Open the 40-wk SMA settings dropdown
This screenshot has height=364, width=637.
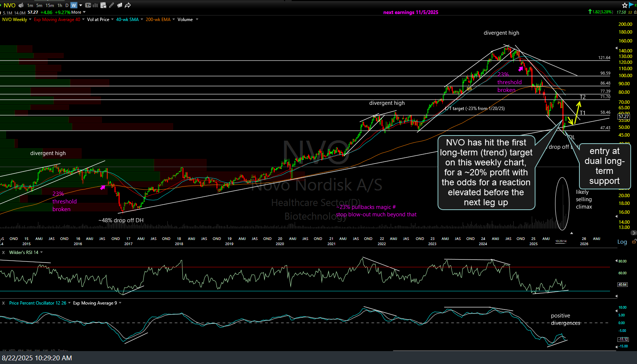tap(142, 20)
